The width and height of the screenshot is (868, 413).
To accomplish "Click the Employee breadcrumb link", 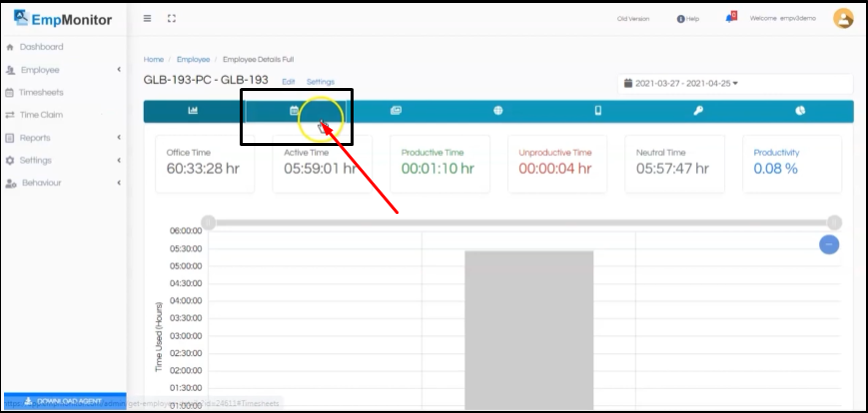I will pyautogui.click(x=193, y=59).
